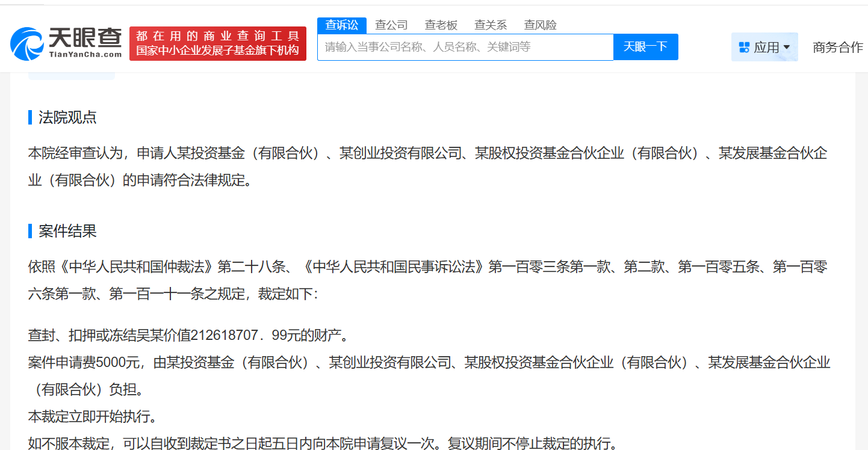
Task: Click the blue marker beside 案件结果
Action: point(30,231)
